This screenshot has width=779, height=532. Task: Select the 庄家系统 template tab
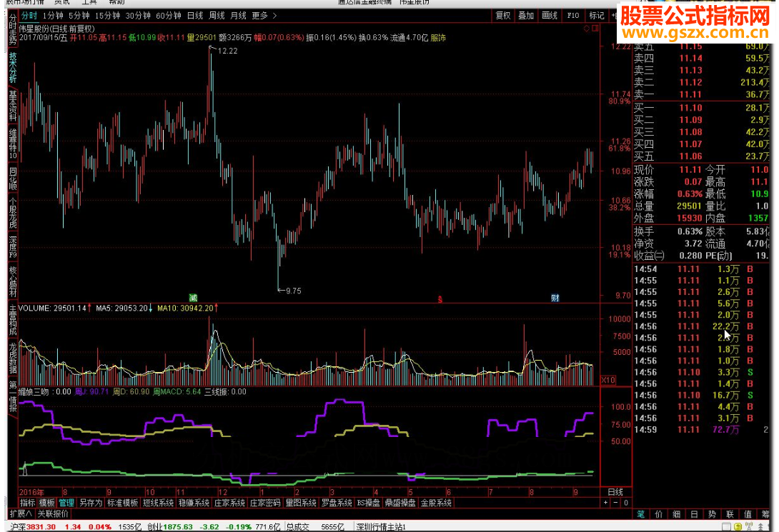(229, 503)
